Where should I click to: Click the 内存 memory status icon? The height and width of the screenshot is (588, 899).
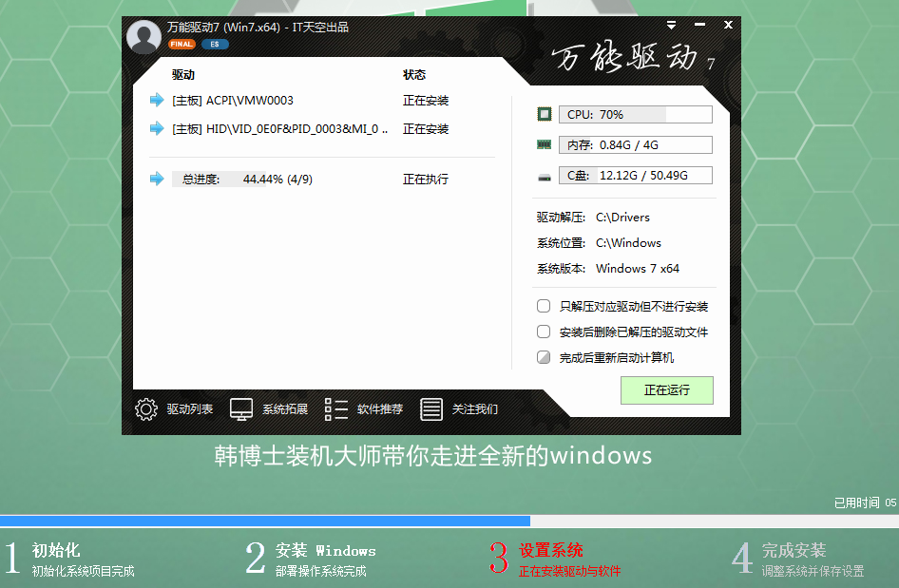(x=544, y=144)
